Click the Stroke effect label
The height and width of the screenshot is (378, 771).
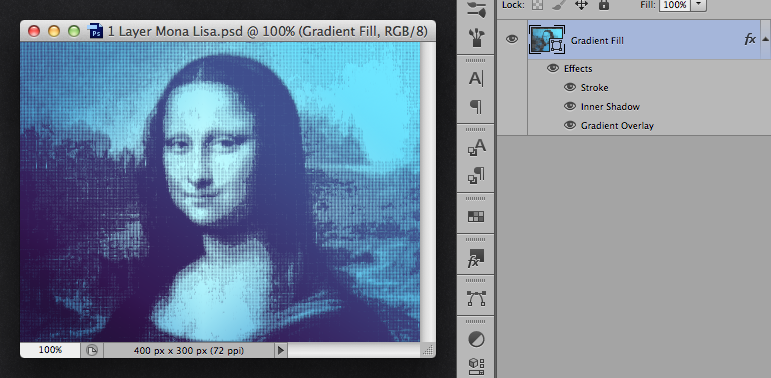[594, 87]
